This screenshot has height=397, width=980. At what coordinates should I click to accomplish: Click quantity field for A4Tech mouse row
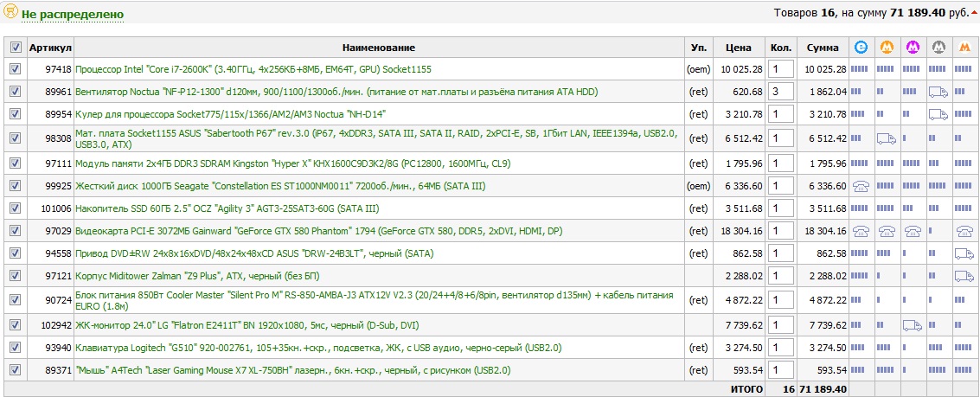tap(780, 370)
